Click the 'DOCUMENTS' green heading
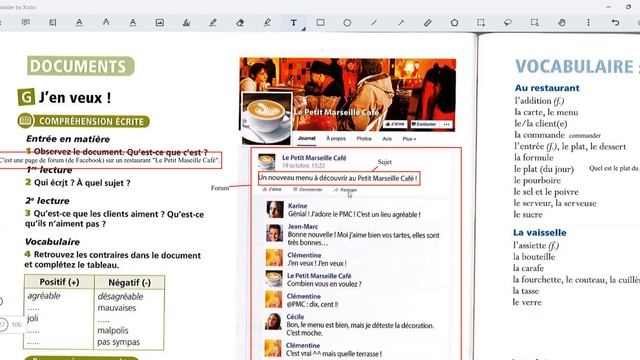 pos(80,66)
